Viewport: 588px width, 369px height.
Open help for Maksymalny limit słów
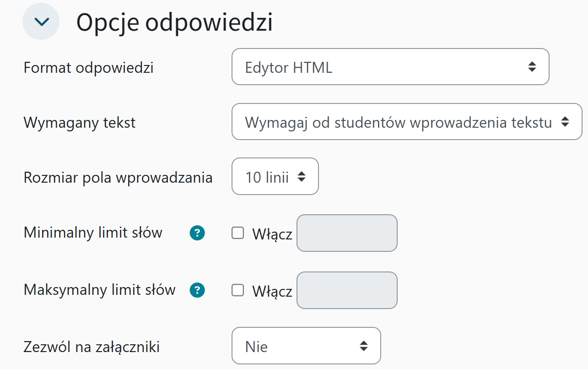[x=197, y=290]
